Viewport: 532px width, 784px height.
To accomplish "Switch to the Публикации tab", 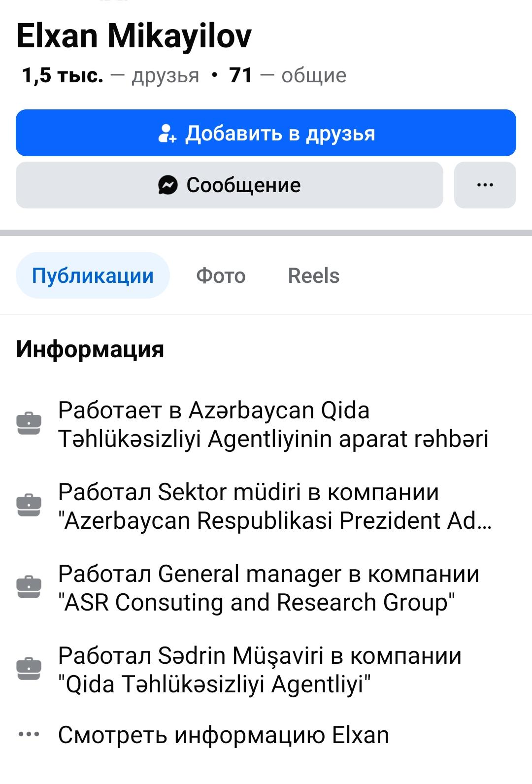I will click(x=93, y=275).
